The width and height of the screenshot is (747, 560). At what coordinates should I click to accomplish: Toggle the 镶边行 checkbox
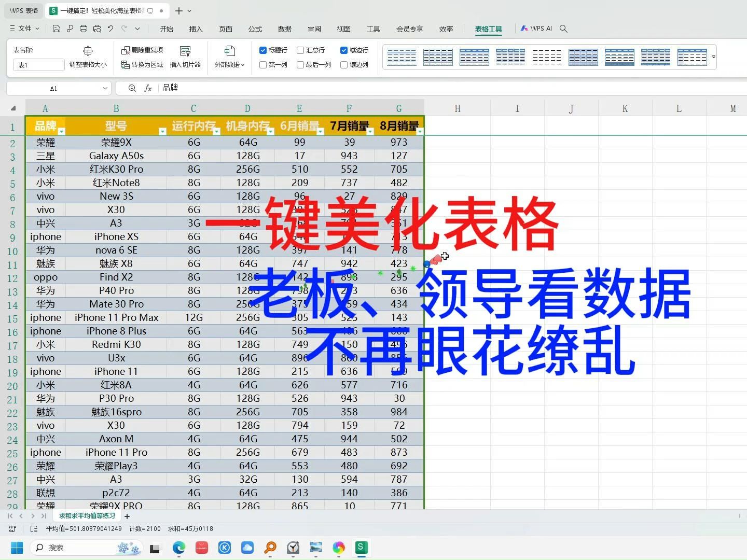click(x=344, y=50)
